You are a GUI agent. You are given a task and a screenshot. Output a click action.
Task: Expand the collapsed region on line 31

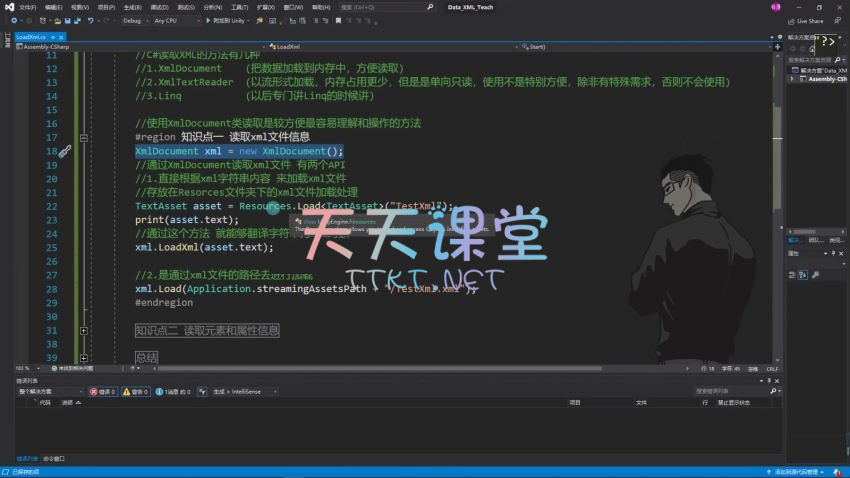point(84,330)
